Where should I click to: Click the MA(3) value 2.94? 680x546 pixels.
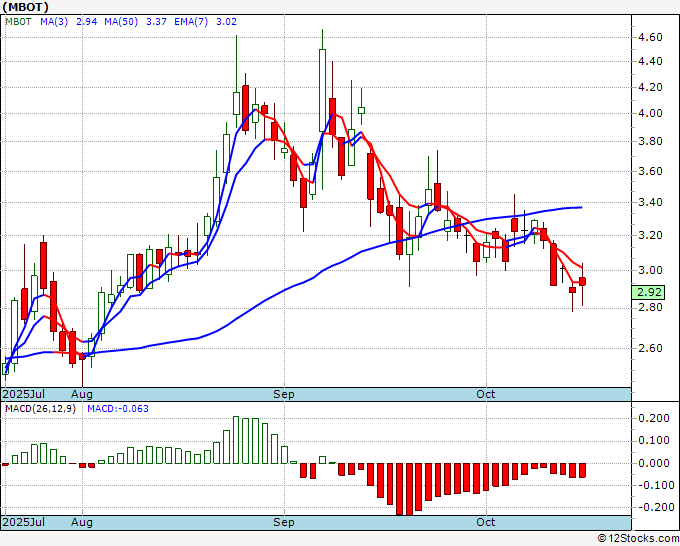point(86,22)
